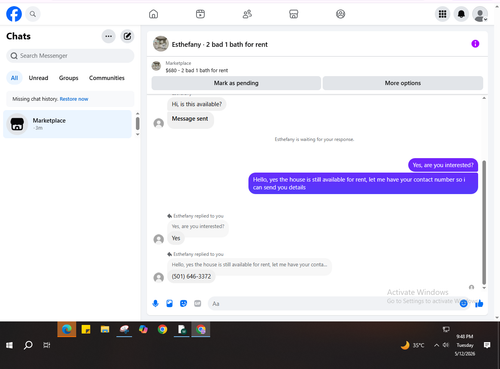Image resolution: width=500 pixels, height=369 pixels.
Task: Expand hidden system tray icons
Action: tap(436, 345)
